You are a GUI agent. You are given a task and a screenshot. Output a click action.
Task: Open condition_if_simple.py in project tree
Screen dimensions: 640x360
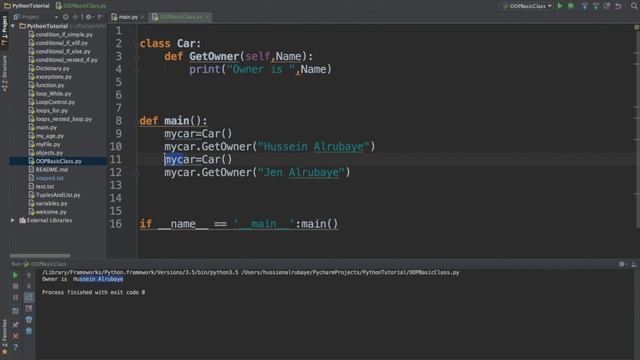(60, 35)
